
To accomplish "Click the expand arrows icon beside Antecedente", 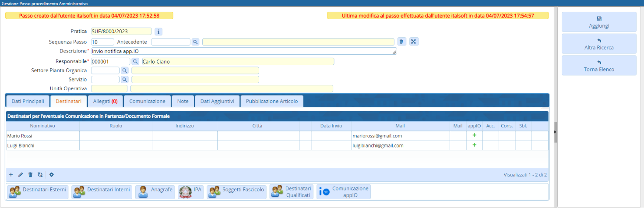I will coord(414,42).
